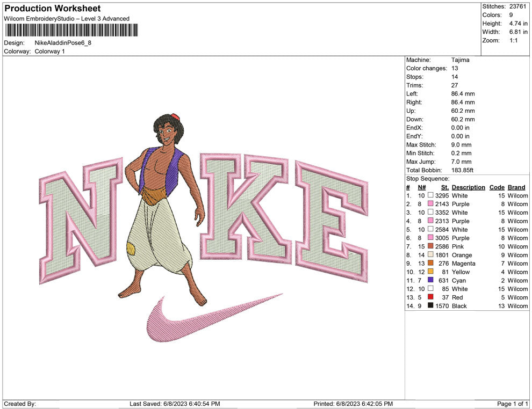The width and height of the screenshot is (532, 409).
Task: Select the 'Magenta' description in row 9
Action: point(463,264)
